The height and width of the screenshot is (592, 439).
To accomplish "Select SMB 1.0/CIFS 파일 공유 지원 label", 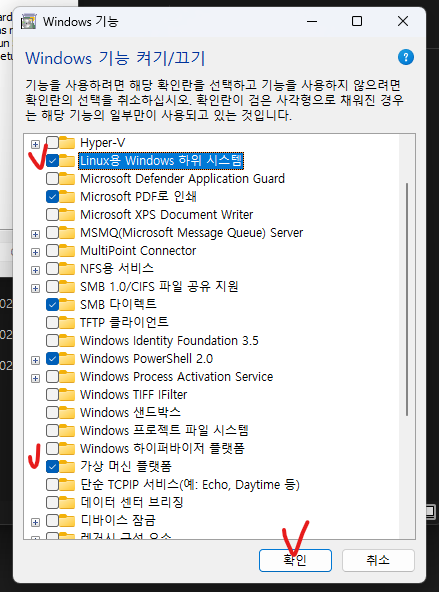I will 159,287.
